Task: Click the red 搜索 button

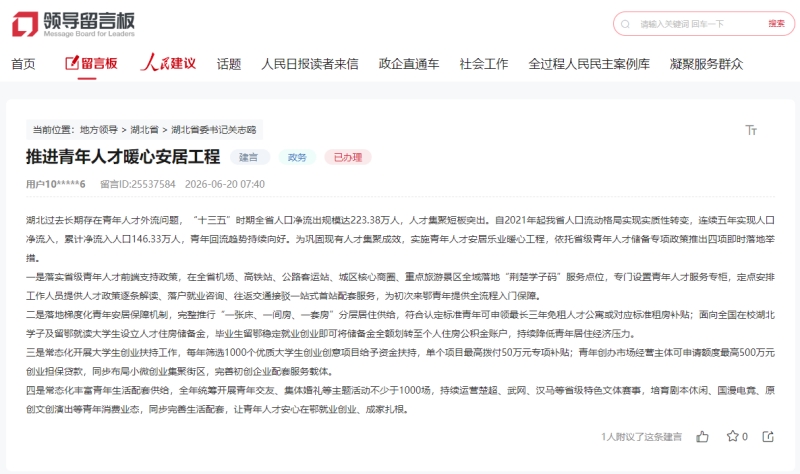Action: (777, 23)
